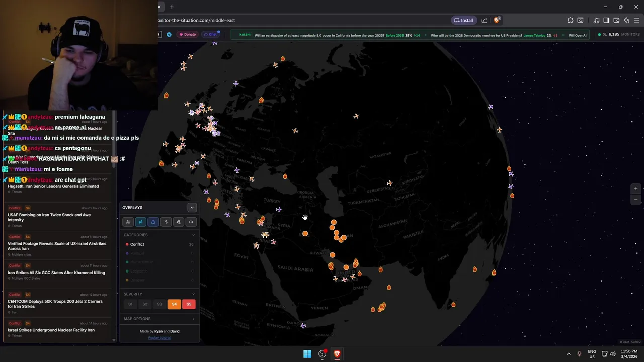644x362 pixels.
Task: Open David's creator link
Action: pos(175,331)
